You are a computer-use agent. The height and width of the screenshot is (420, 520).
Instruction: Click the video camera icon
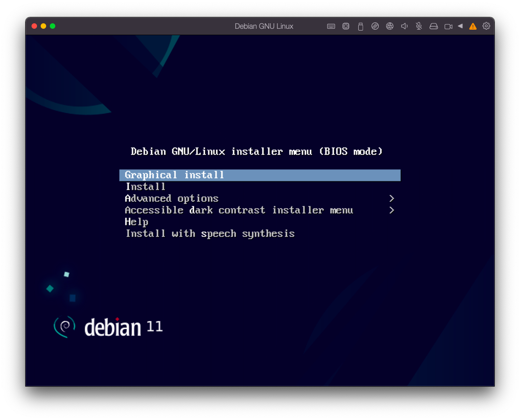pos(448,26)
